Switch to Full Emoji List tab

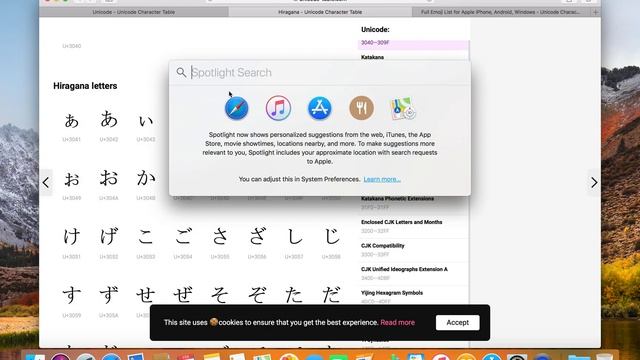500,12
